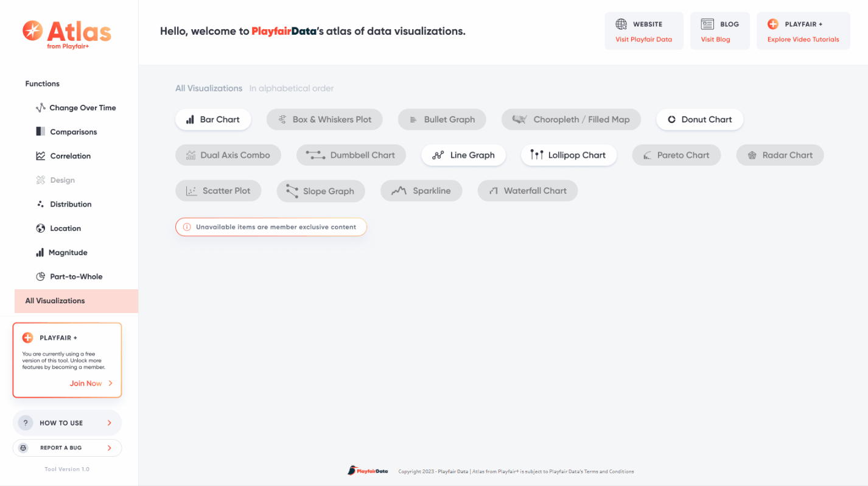Click Join Now to become a member

click(x=86, y=384)
